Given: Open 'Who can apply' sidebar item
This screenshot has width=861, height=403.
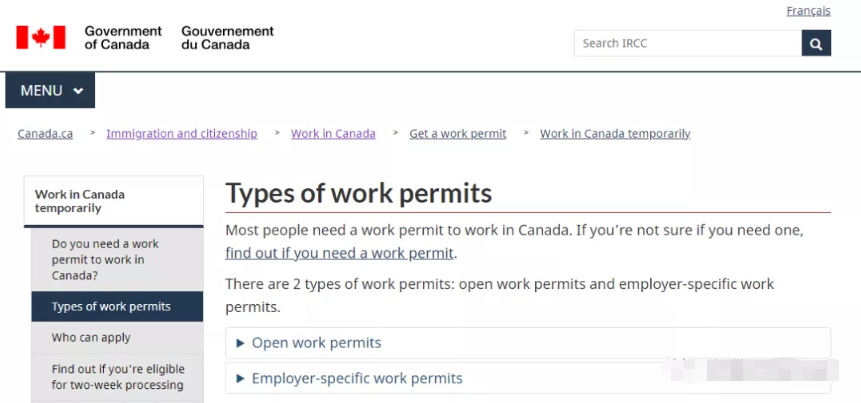Looking at the screenshot, I should pyautogui.click(x=91, y=338).
